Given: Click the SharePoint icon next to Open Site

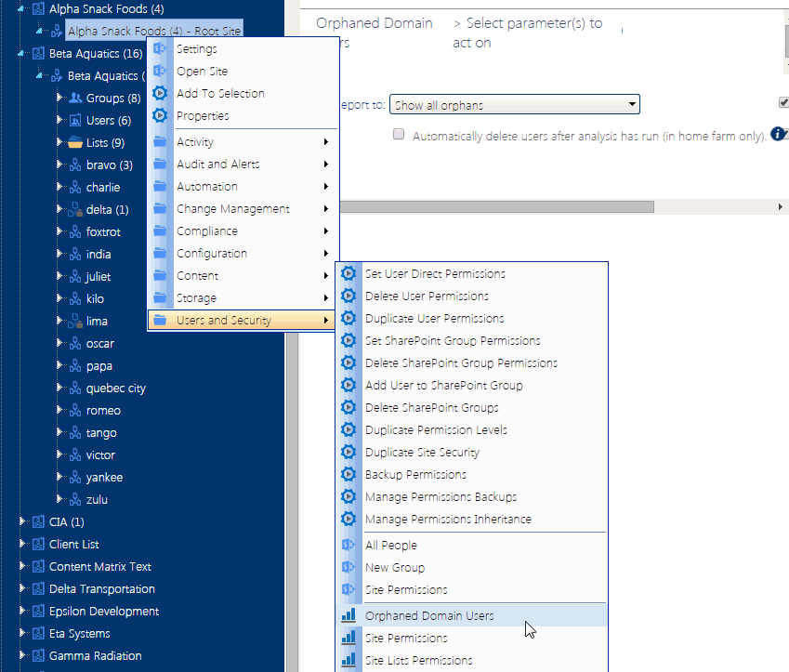Looking at the screenshot, I should [160, 72].
